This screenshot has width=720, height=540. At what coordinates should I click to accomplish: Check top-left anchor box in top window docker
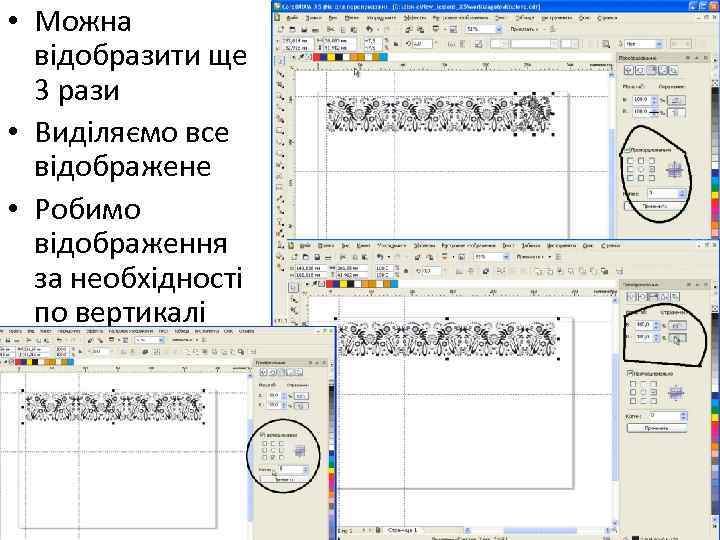(630, 161)
